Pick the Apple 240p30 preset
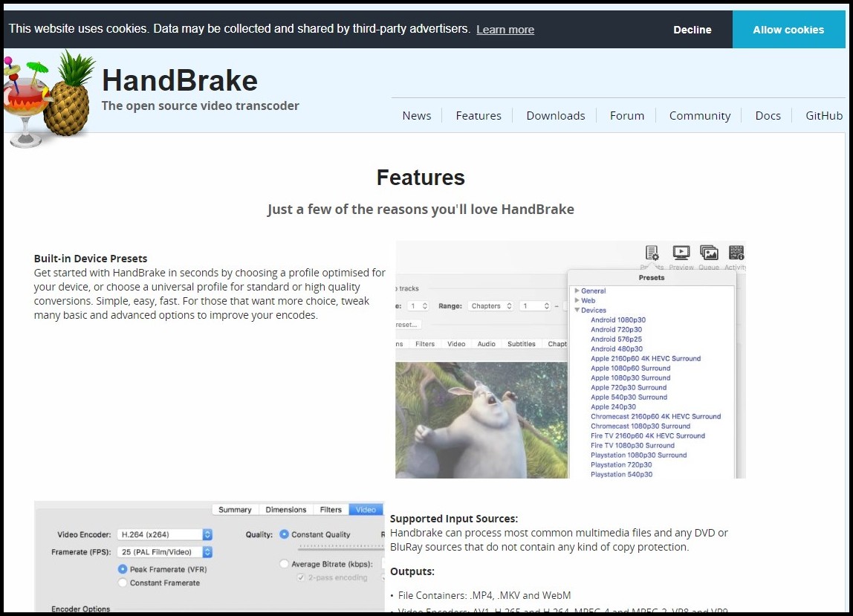The height and width of the screenshot is (616, 853). click(x=613, y=407)
